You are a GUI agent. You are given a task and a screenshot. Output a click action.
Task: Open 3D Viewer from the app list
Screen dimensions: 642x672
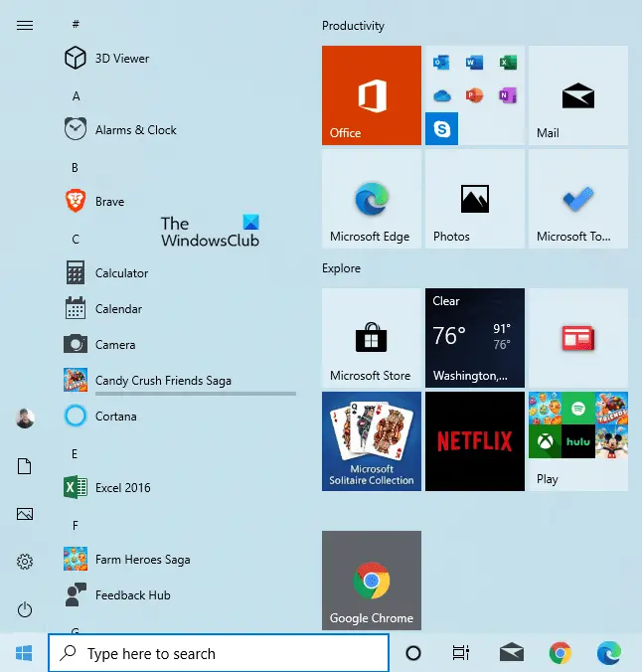tap(179, 58)
